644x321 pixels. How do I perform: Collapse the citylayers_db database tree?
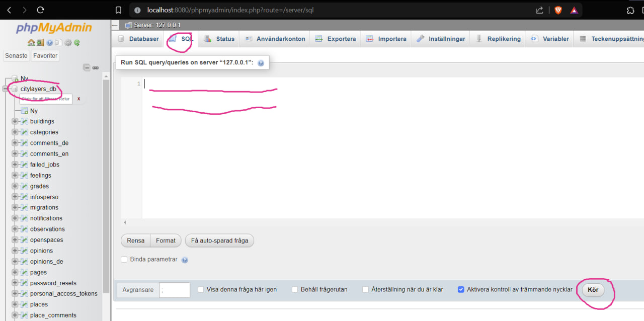click(x=5, y=89)
